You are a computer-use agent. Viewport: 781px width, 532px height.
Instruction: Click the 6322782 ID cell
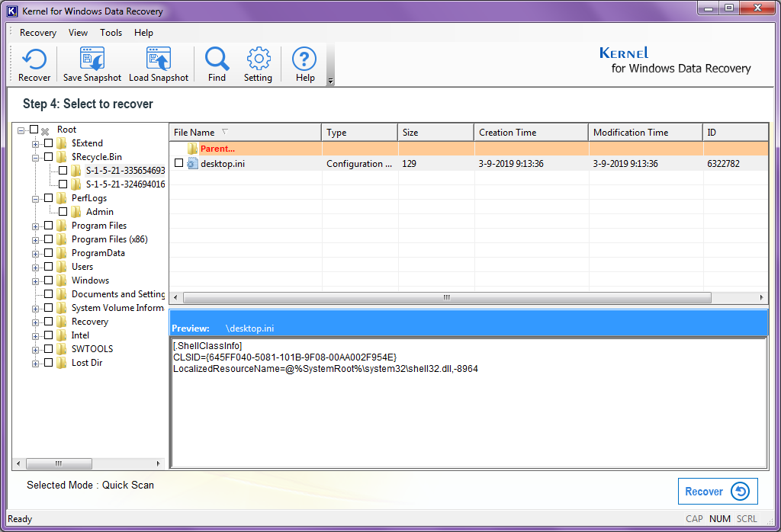[x=723, y=163]
